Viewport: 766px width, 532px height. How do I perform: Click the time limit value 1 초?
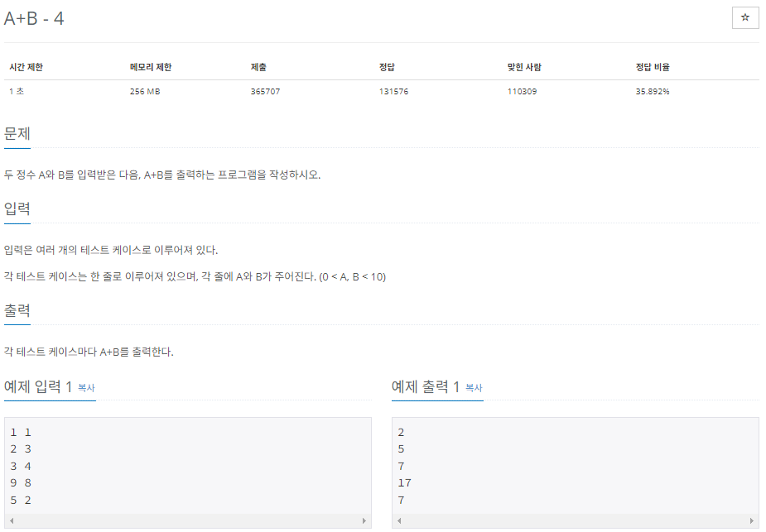pos(17,91)
